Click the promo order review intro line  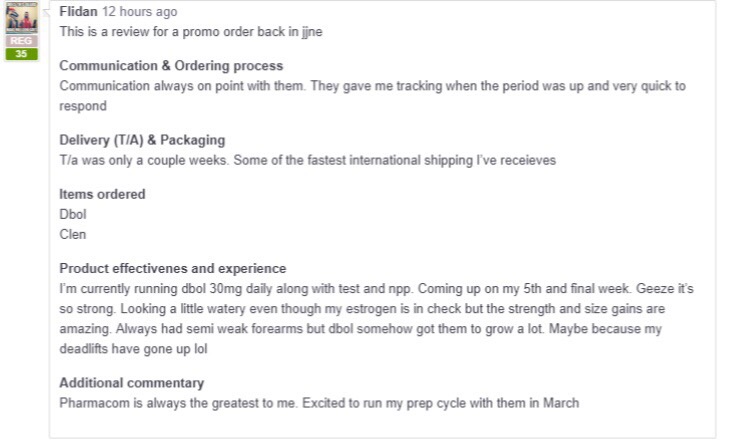point(190,31)
